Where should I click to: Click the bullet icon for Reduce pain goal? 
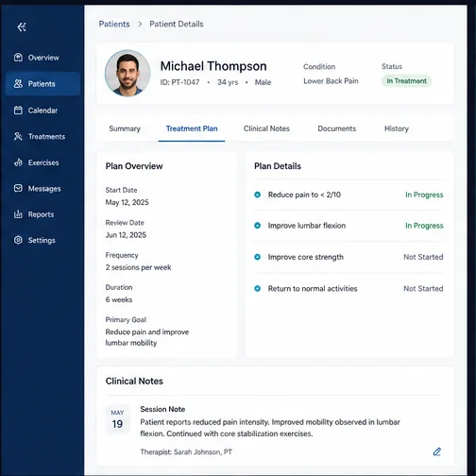point(257,195)
